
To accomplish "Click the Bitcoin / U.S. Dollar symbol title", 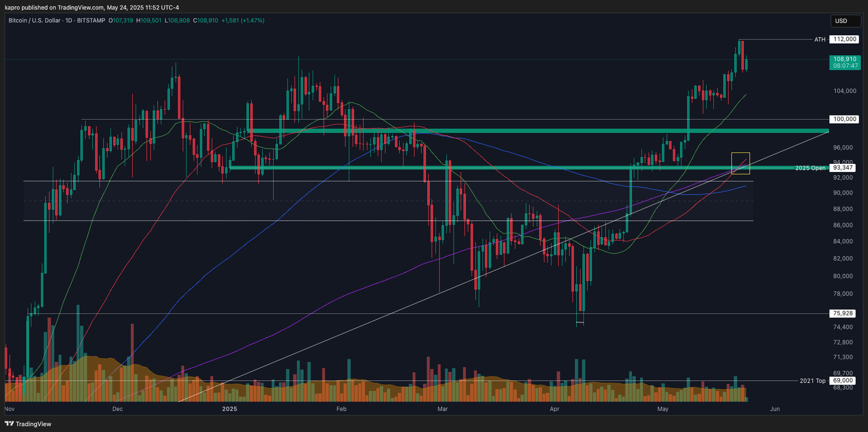I will 34,21.
